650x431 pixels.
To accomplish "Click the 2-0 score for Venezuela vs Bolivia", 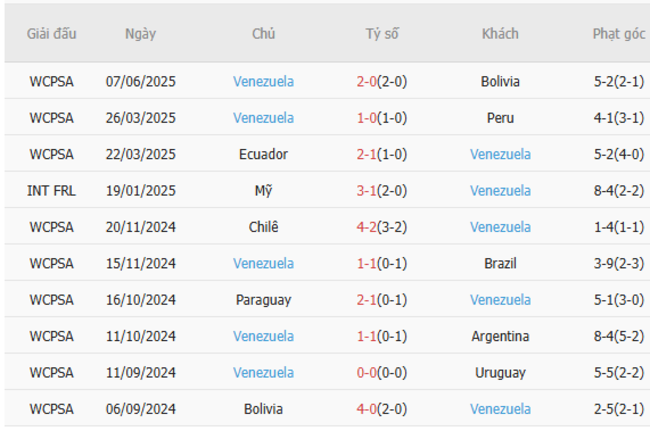I will coord(367,81).
